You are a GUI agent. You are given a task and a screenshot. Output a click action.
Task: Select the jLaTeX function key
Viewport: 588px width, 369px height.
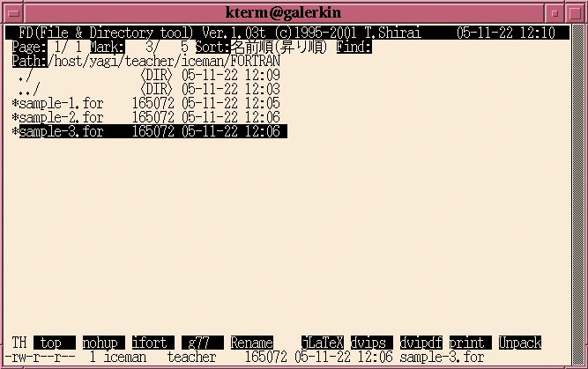click(x=323, y=343)
